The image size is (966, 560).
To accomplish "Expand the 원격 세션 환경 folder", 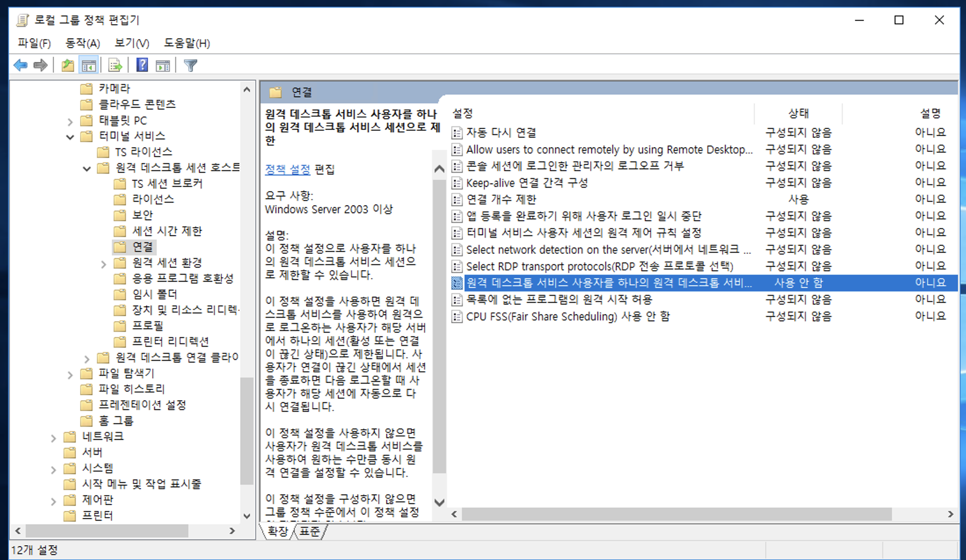I will coord(103,264).
